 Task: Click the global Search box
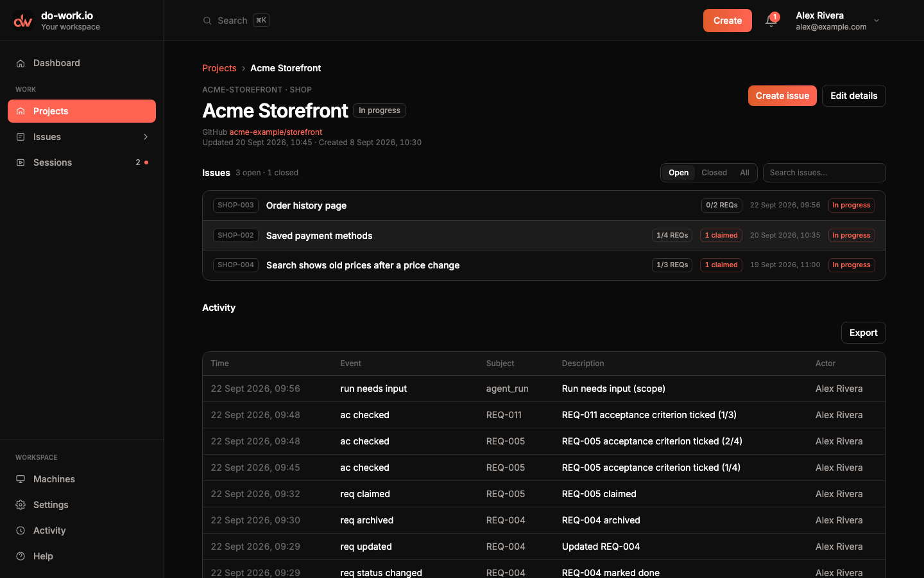[236, 21]
